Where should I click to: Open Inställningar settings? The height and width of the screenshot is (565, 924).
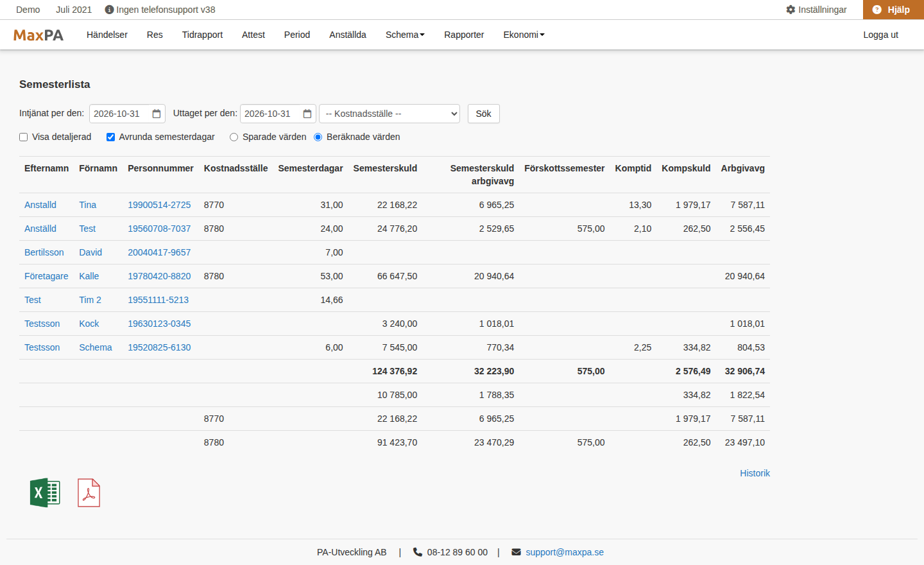(x=816, y=10)
